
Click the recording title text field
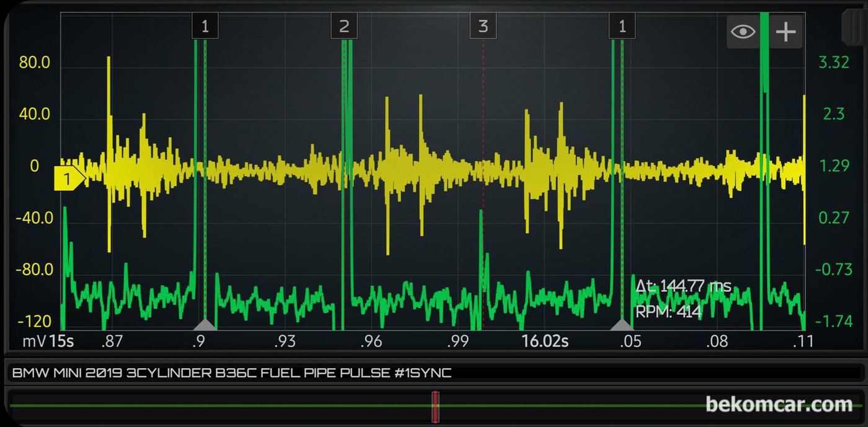tap(434, 373)
